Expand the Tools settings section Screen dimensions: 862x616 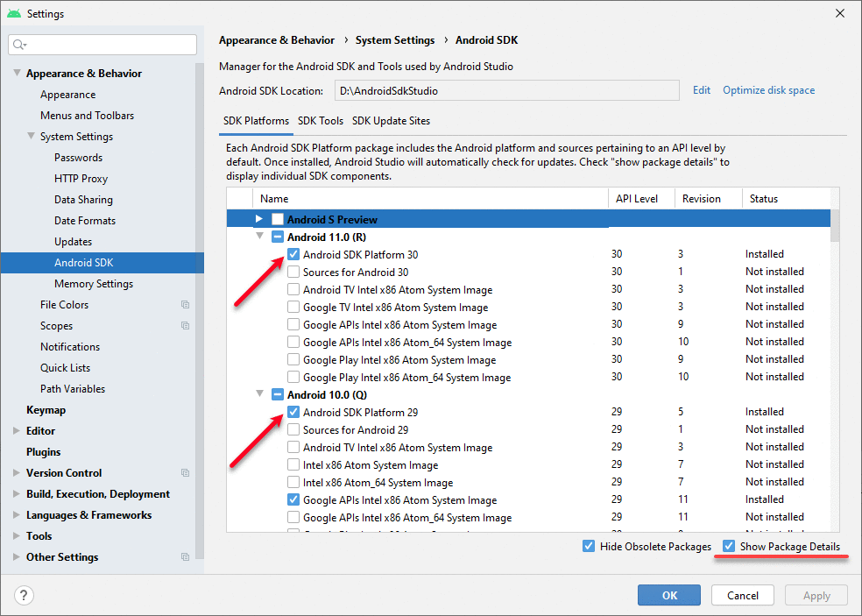click(17, 535)
